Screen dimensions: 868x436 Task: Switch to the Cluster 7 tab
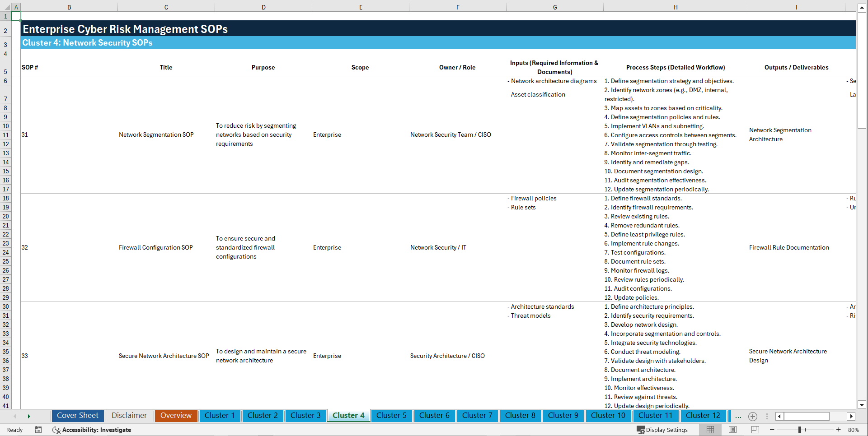[477, 416]
